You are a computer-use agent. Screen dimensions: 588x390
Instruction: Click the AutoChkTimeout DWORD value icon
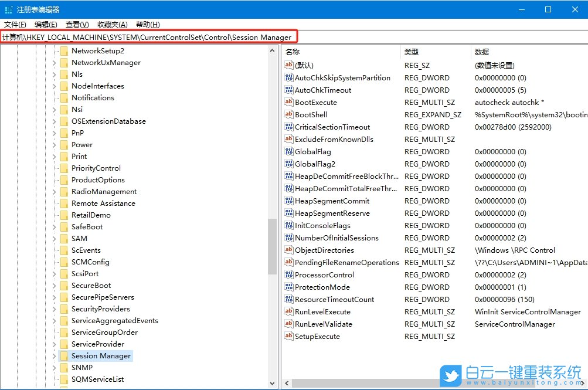coord(288,90)
